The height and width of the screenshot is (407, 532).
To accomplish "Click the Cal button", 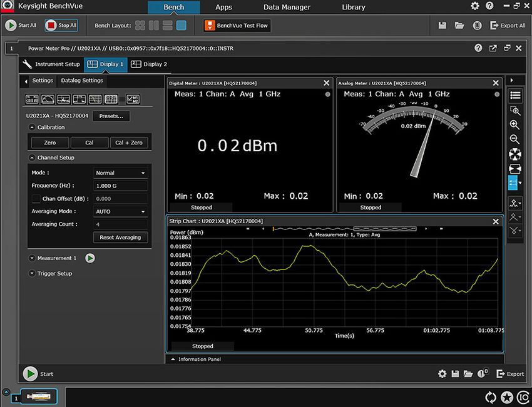I will pos(90,143).
